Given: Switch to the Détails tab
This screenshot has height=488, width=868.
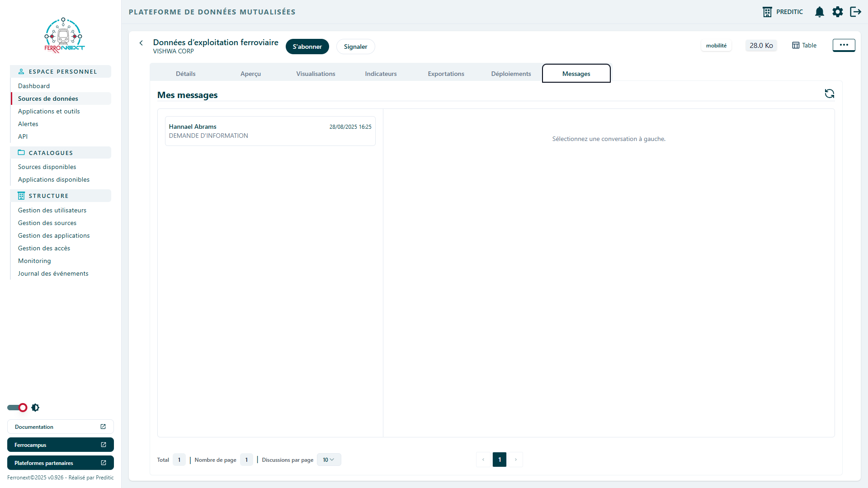Looking at the screenshot, I should tap(185, 74).
